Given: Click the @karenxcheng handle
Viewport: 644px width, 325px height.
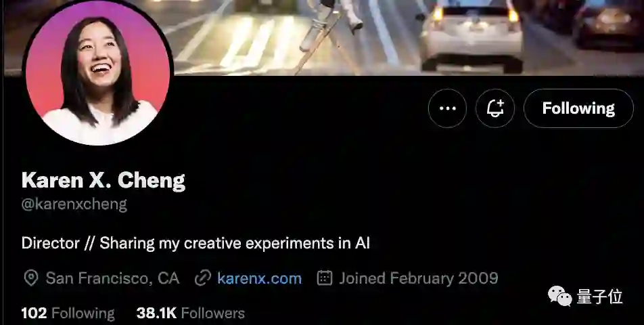Looking at the screenshot, I should 74,204.
